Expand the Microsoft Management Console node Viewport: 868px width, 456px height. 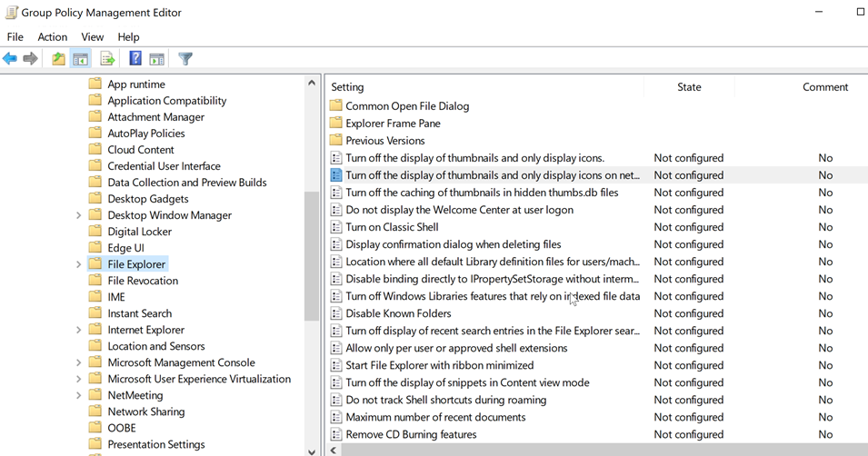pos(78,362)
